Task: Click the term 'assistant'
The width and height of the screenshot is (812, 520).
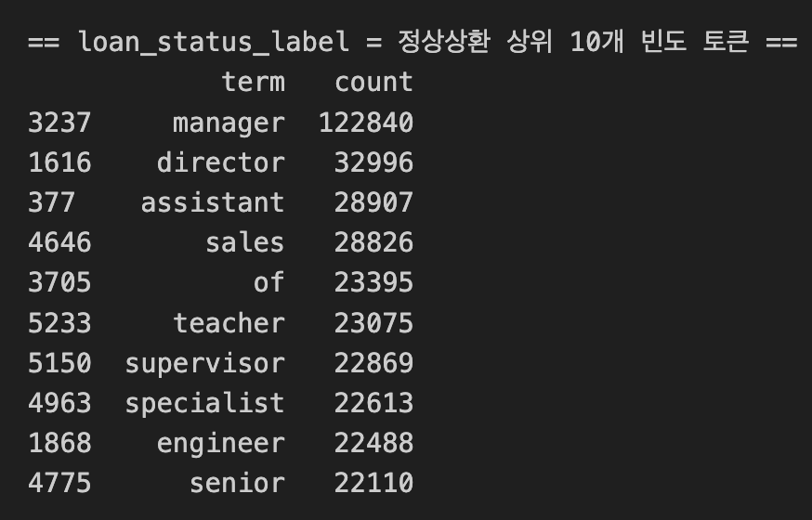Action: tap(213, 202)
